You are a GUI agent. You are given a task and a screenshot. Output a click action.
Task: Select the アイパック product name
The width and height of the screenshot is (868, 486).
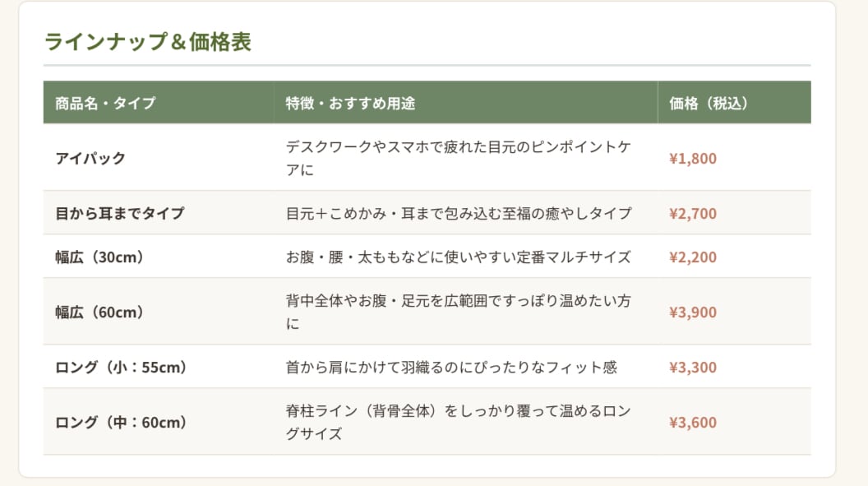point(90,159)
